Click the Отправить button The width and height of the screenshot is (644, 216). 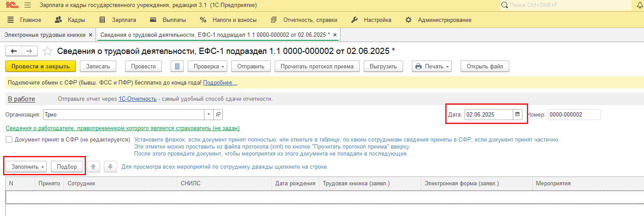(x=251, y=67)
